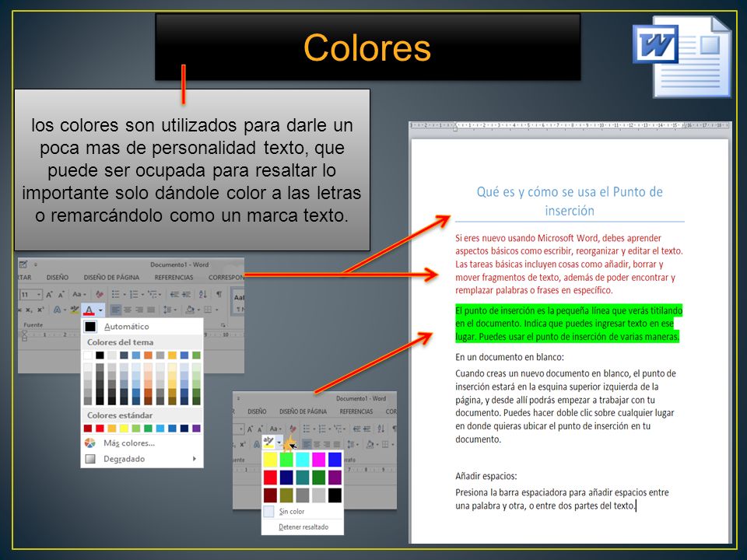The width and height of the screenshot is (747, 560).
Task: Toggle paragraph marks ¶ in font-color window
Action: 219,294
